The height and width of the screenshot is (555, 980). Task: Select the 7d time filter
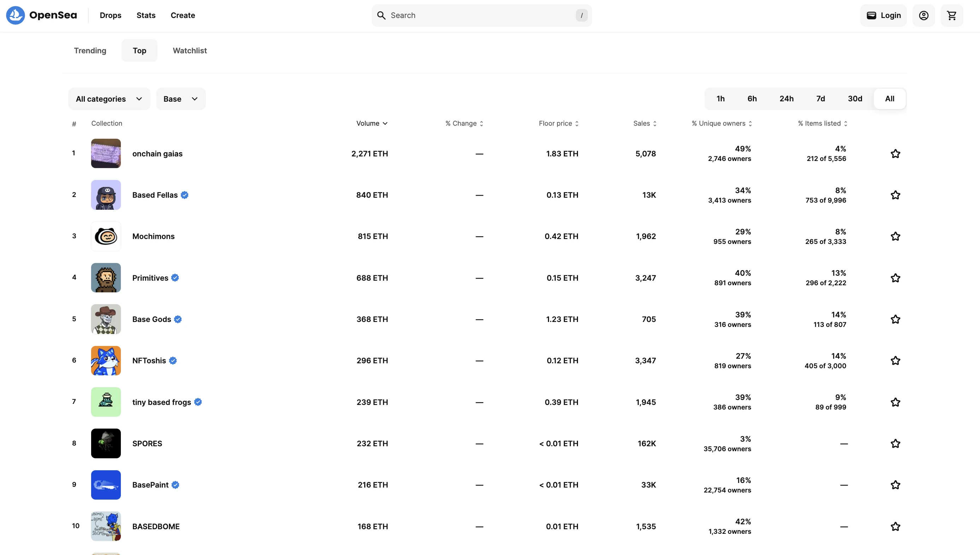tap(821, 99)
